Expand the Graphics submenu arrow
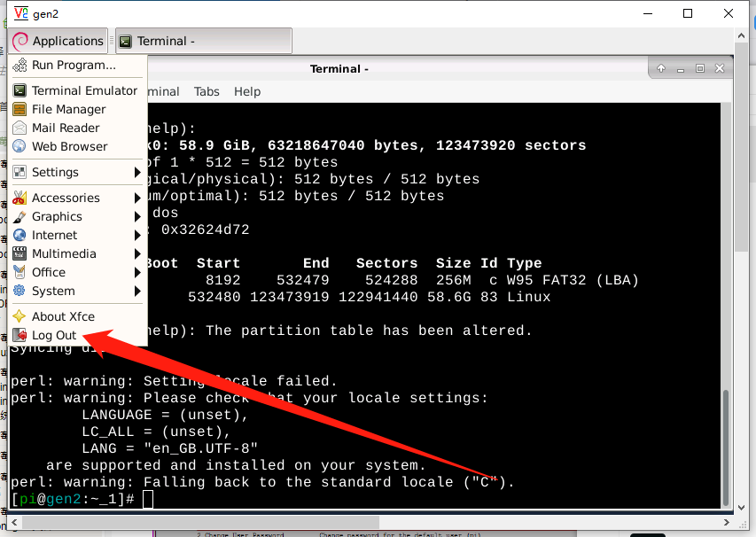The width and height of the screenshot is (756, 537). (137, 216)
